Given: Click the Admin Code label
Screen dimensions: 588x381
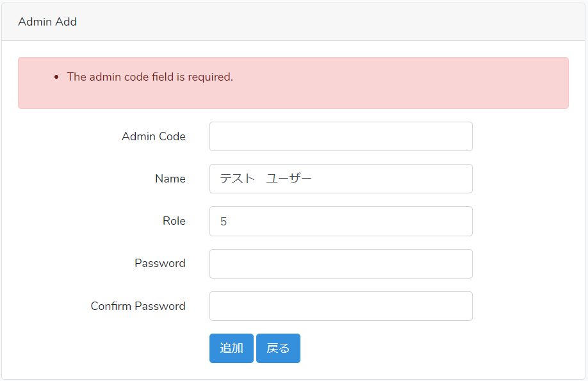Looking at the screenshot, I should coord(154,136).
